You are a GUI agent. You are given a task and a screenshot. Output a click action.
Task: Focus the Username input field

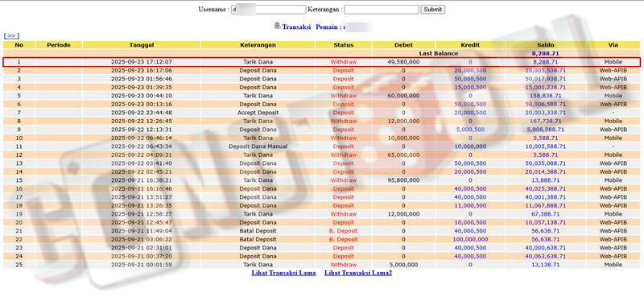[x=269, y=10]
